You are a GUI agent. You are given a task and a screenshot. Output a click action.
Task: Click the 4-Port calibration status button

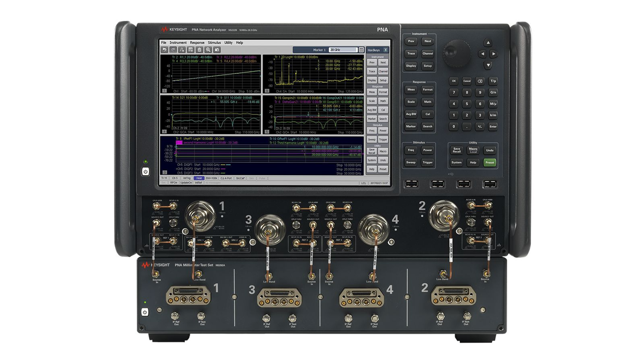click(226, 178)
